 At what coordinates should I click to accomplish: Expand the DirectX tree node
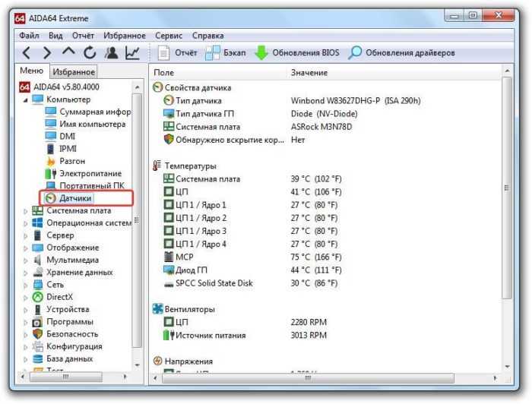click(x=25, y=298)
